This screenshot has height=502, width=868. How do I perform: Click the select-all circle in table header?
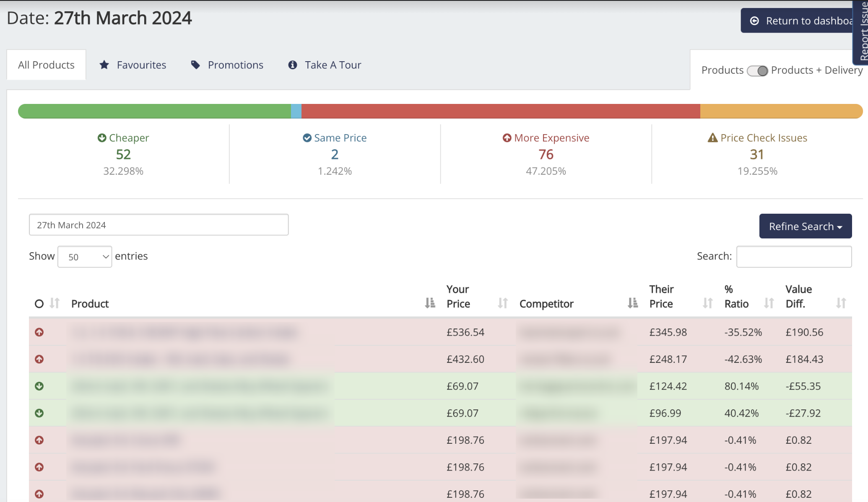tap(39, 304)
